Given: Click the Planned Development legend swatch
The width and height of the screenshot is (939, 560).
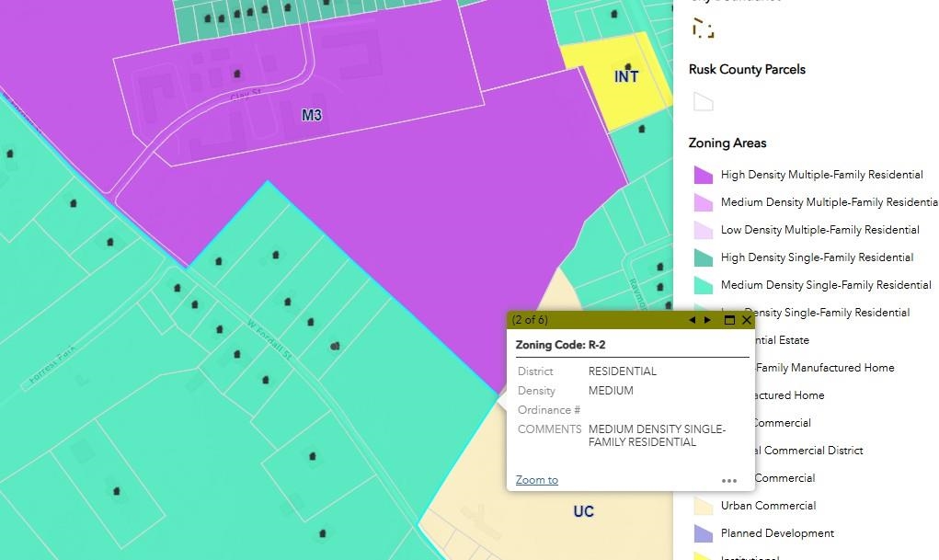Looking at the screenshot, I should tap(703, 533).
